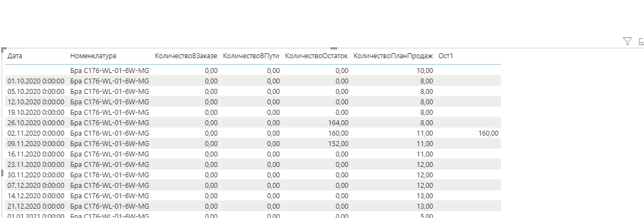Image resolution: width=644 pixels, height=218 pixels.
Task: Click the plan value 13,00 in the 14.12.2020 row
Action: [425, 196]
